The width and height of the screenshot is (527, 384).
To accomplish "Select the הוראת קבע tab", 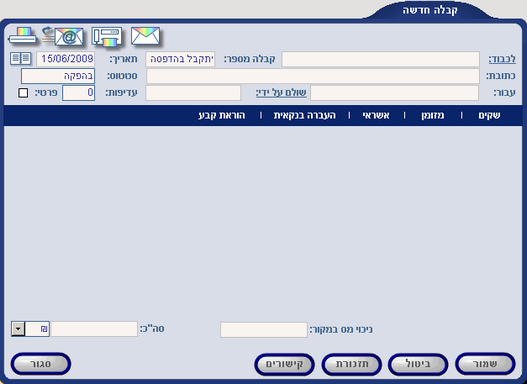I will pos(221,115).
